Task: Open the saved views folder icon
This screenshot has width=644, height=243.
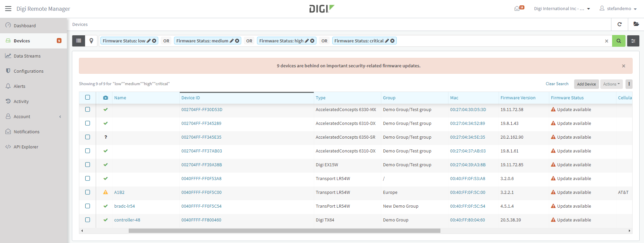Action: (x=636, y=24)
